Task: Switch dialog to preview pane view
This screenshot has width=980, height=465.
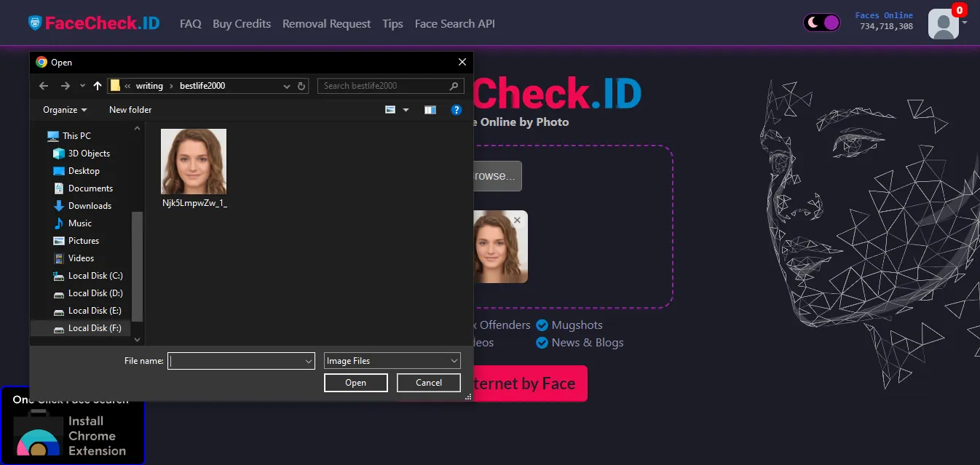Action: pos(430,109)
